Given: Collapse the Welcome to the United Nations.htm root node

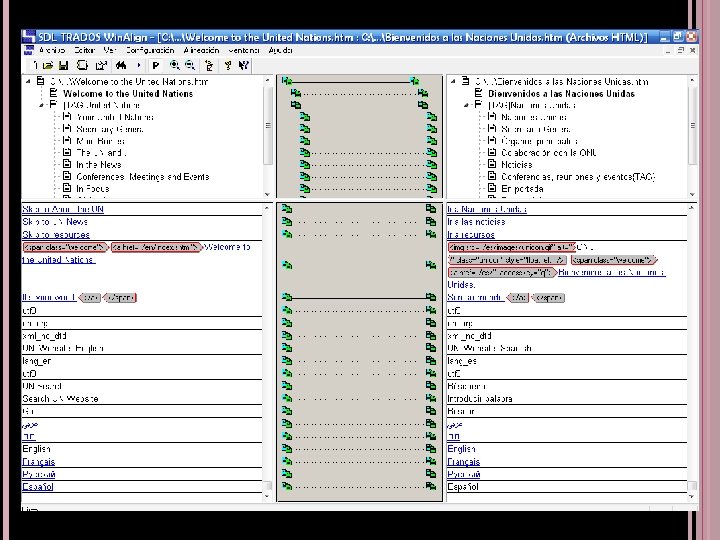Looking at the screenshot, I should pos(28,81).
